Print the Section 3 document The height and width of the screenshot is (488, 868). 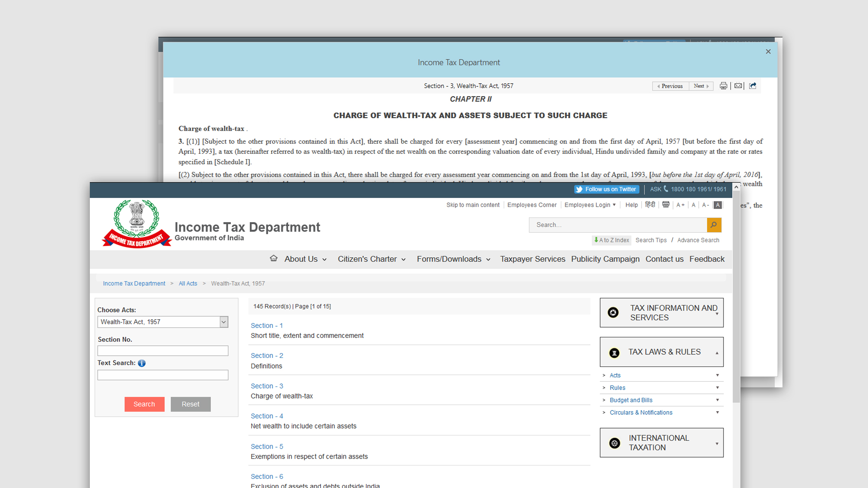pos(723,86)
